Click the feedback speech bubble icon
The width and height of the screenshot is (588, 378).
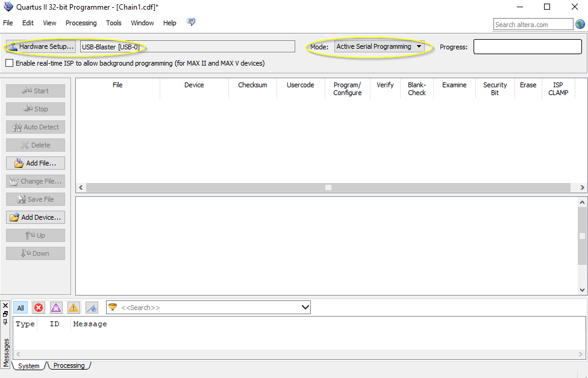[x=191, y=22]
